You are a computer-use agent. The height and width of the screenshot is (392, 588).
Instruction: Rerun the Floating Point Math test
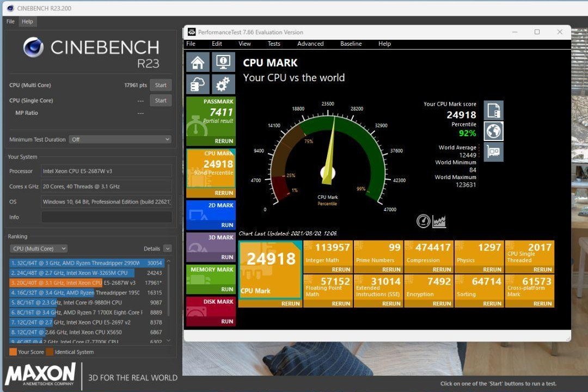point(341,303)
